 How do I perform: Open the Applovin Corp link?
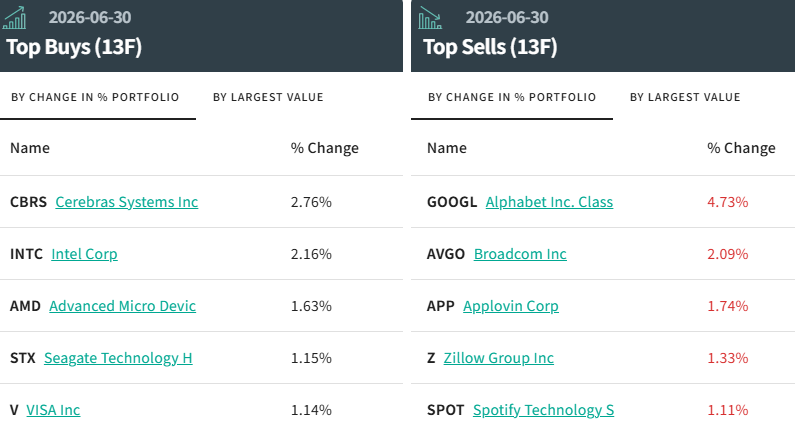coord(511,306)
